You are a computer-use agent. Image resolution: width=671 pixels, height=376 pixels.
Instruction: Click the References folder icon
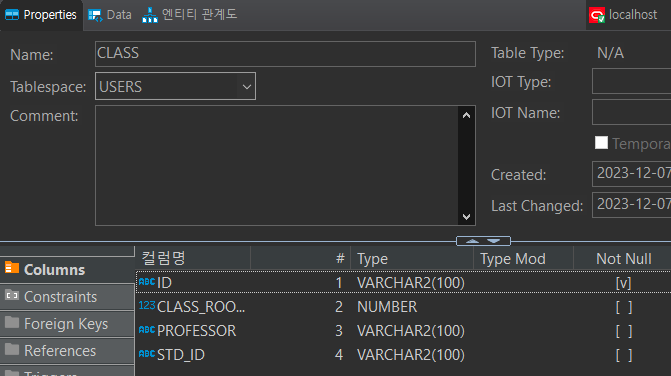click(12, 349)
